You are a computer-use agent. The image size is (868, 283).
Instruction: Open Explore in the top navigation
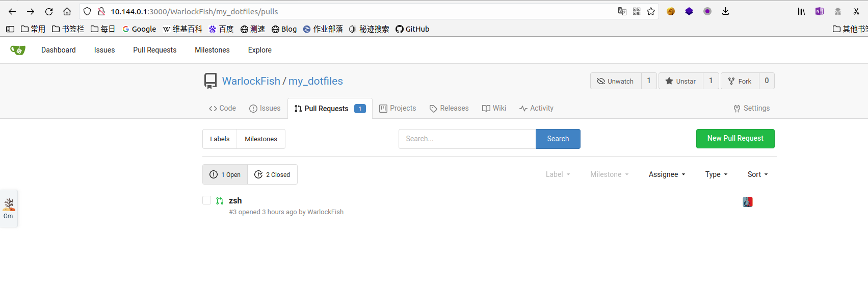(x=259, y=50)
